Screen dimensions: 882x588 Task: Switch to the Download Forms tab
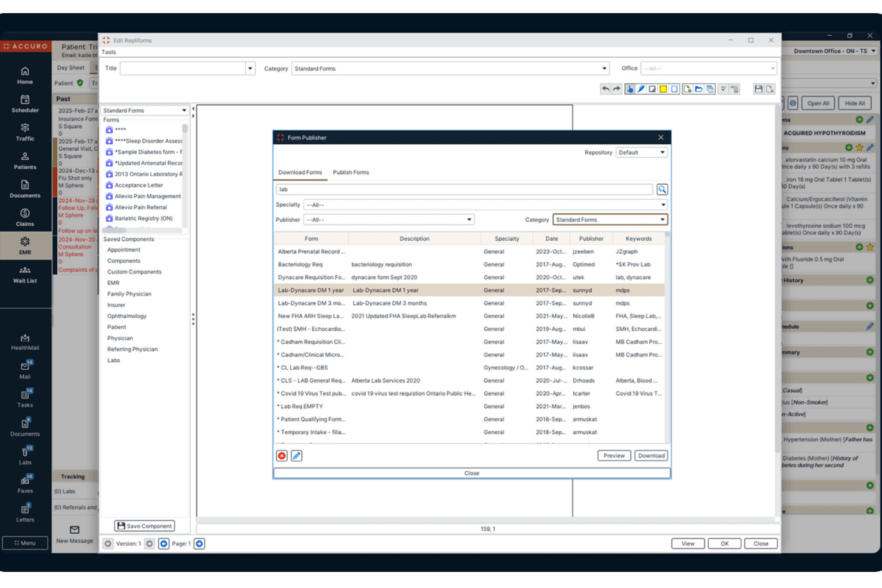pyautogui.click(x=300, y=172)
